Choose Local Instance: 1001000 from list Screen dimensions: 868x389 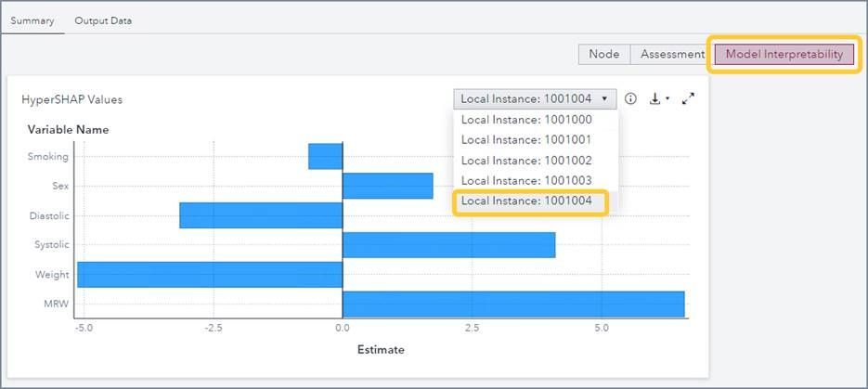[x=525, y=120]
